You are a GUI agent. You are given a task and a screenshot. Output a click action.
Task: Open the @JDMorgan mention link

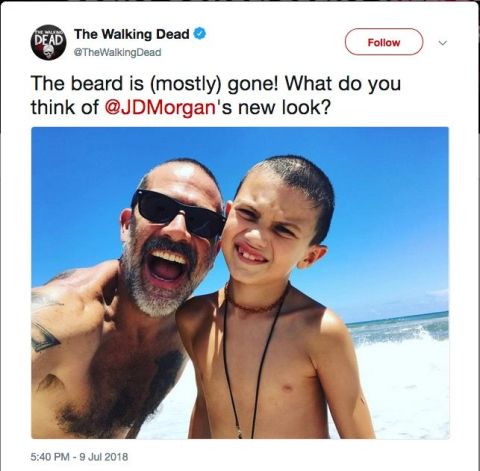click(x=160, y=108)
